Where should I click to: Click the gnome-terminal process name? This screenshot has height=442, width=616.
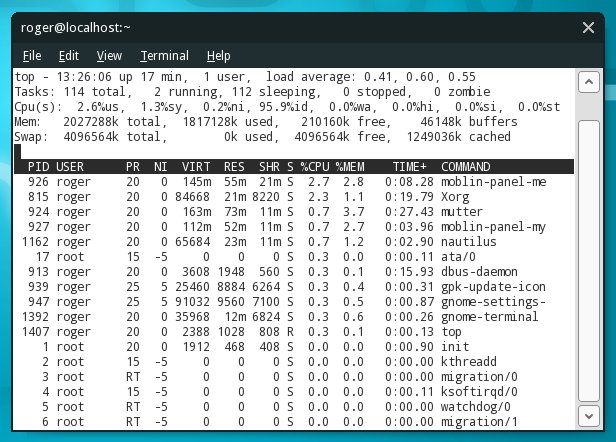click(x=490, y=317)
